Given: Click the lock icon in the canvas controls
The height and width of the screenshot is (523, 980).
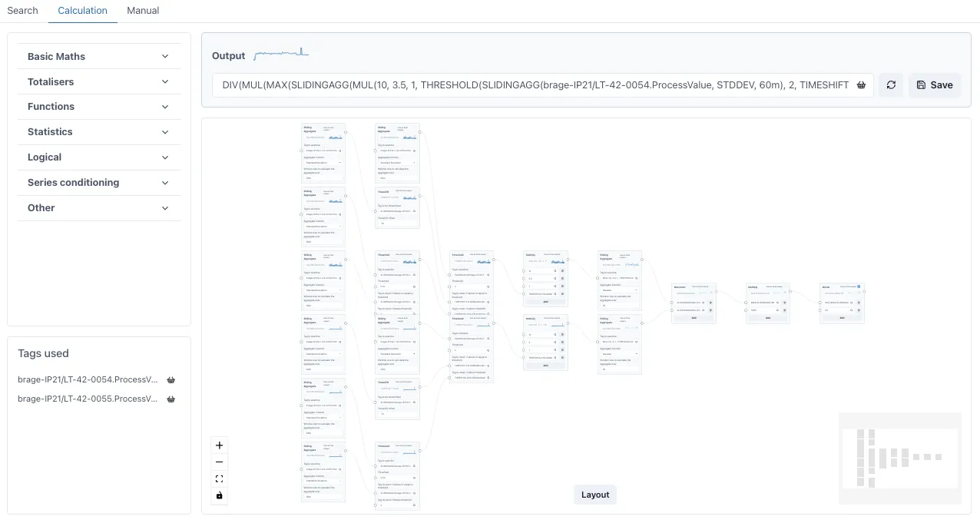Looking at the screenshot, I should (219, 495).
